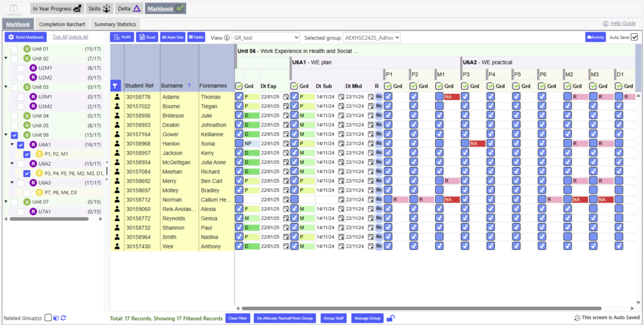Click the person icon for Adams
644x325 pixels.
click(x=117, y=96)
